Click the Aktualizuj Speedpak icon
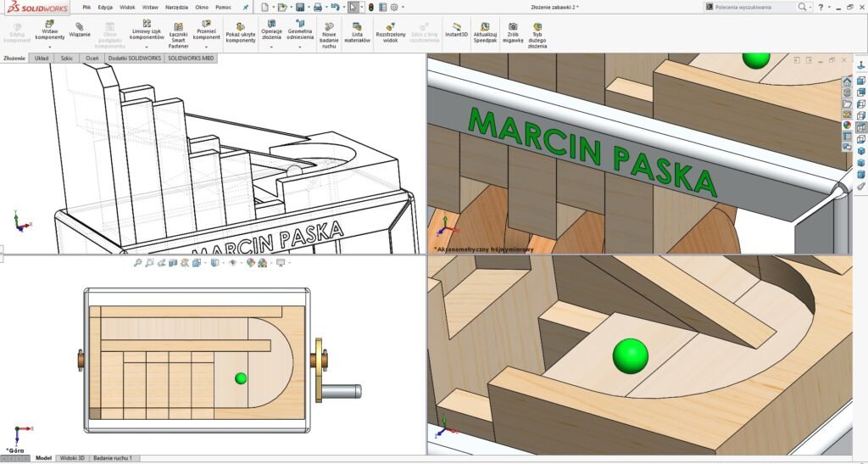This screenshot has height=464, width=868. pos(485,26)
